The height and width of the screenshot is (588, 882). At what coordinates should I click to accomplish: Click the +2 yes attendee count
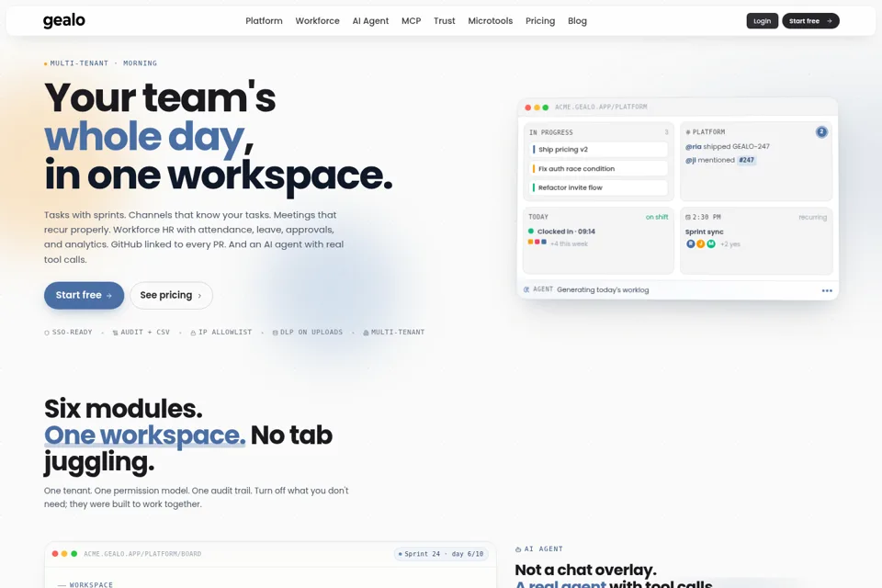click(x=730, y=244)
